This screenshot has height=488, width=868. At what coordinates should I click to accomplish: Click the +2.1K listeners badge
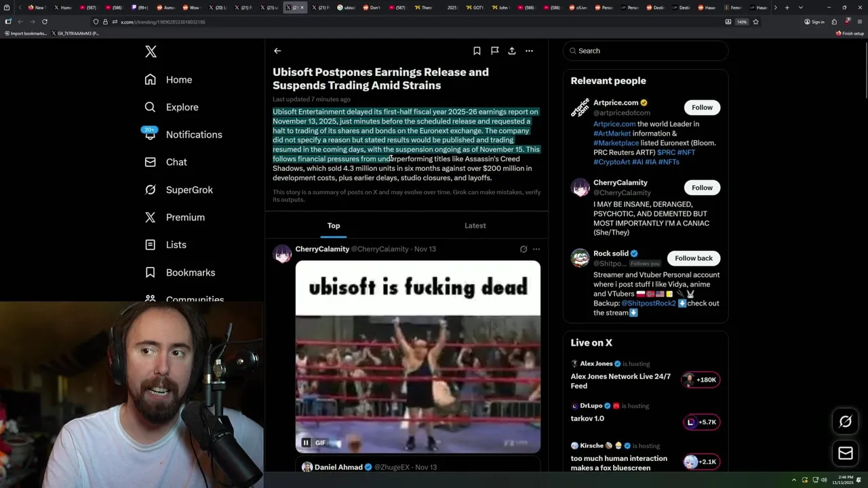click(701, 462)
